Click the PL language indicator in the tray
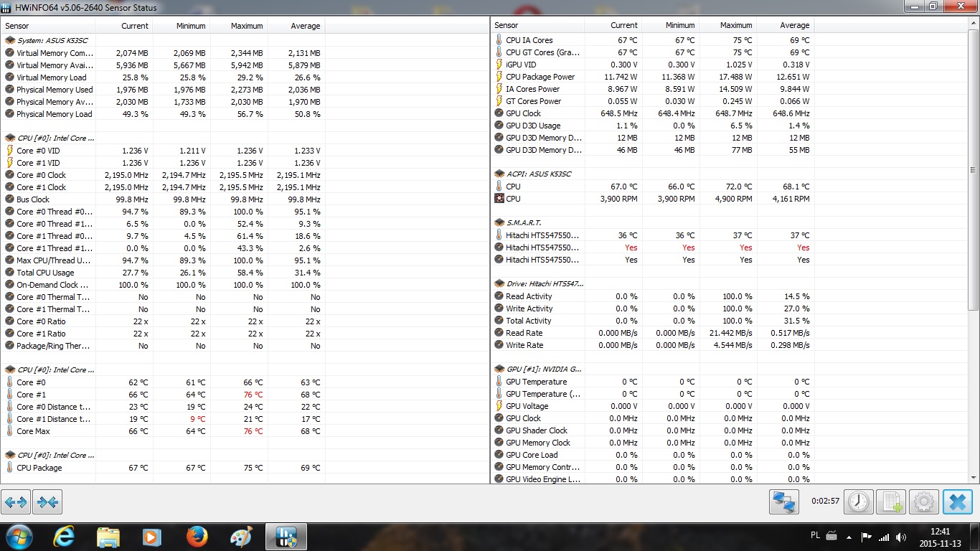Screen dimensions: 980x551 pyautogui.click(x=815, y=536)
